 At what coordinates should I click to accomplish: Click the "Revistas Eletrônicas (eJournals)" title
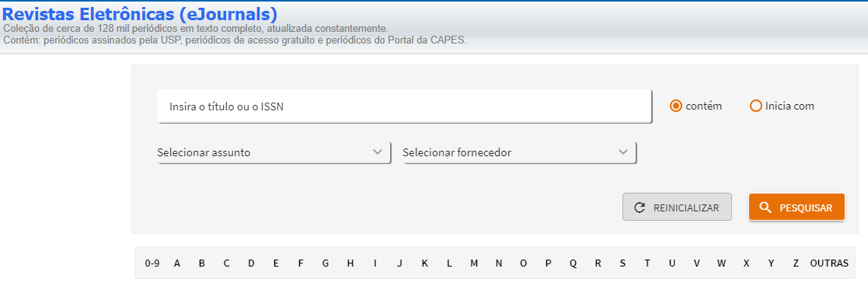tap(140, 14)
